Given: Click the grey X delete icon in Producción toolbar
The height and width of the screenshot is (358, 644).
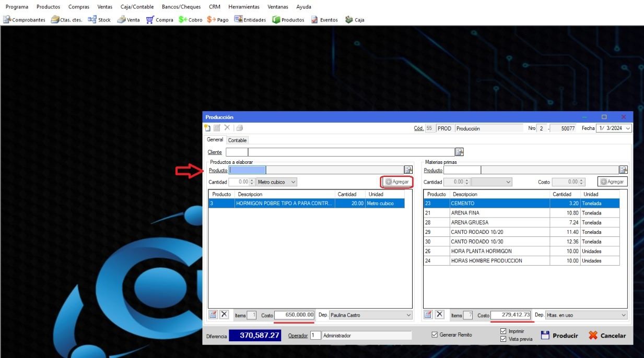Looking at the screenshot, I should pyautogui.click(x=227, y=128).
